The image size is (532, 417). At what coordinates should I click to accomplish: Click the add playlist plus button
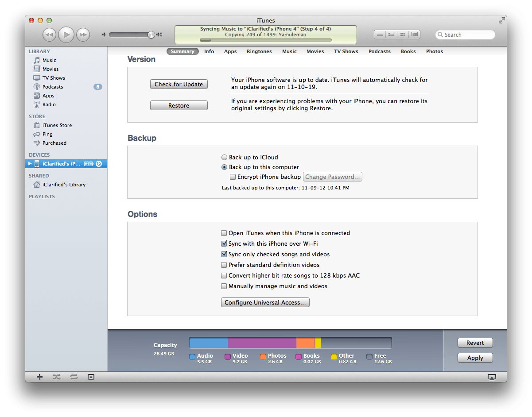[x=39, y=377]
